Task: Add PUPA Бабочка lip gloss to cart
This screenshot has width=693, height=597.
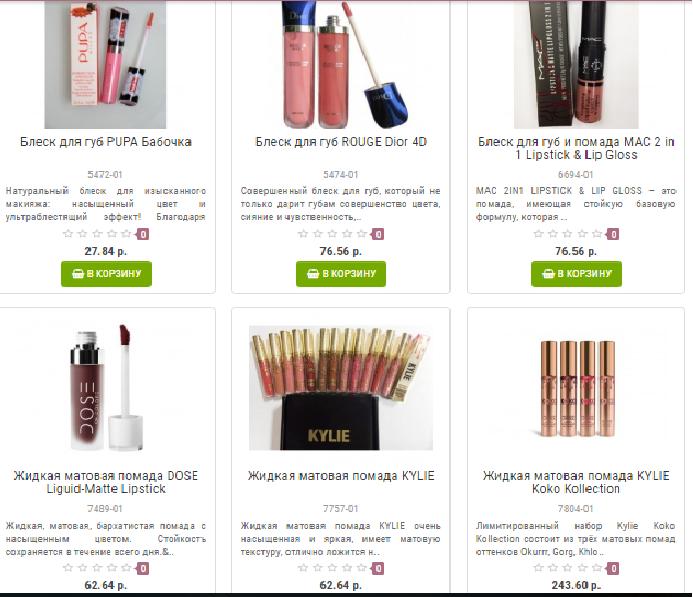Action: point(107,274)
